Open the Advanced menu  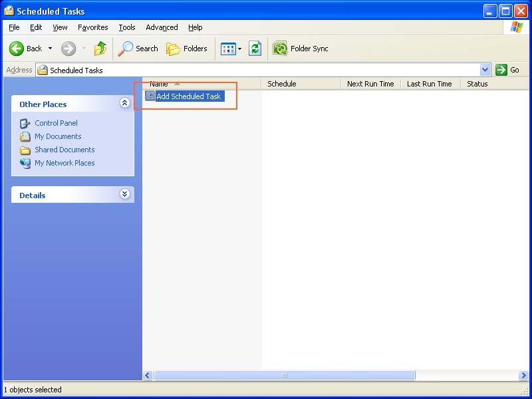[x=162, y=27]
